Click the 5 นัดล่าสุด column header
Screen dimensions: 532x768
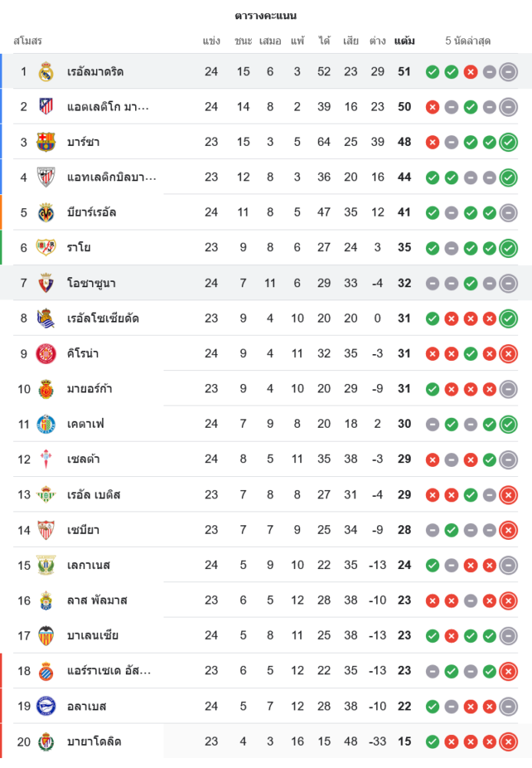(468, 41)
